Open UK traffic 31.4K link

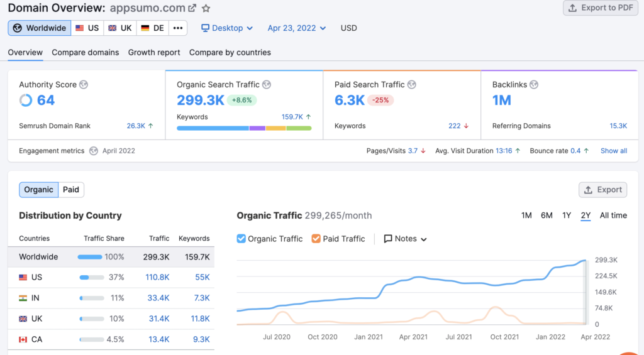tap(159, 319)
